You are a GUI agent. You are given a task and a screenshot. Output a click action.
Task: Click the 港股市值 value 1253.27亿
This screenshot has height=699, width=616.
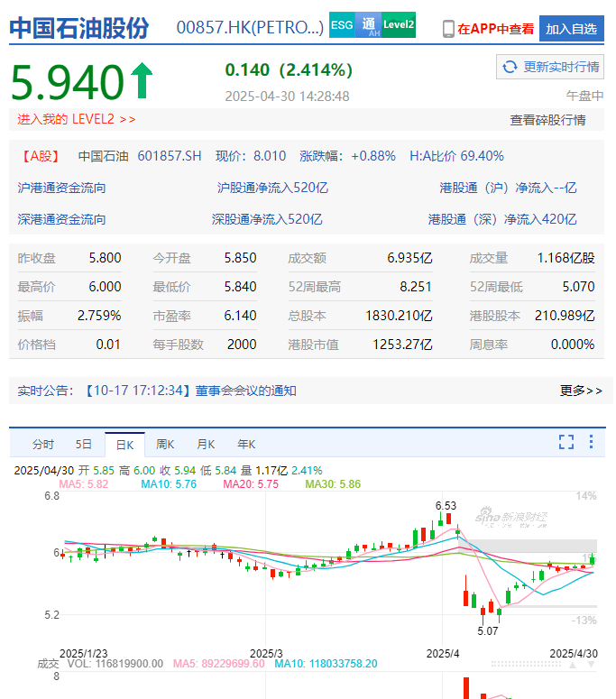pos(402,345)
